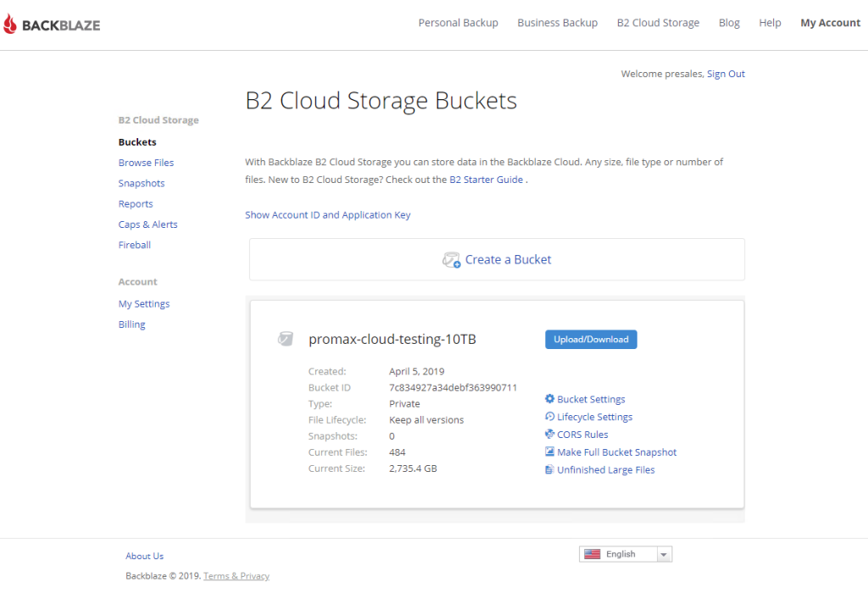Click the Upload/Download button
This screenshot has height=593, width=868.
pos(591,340)
